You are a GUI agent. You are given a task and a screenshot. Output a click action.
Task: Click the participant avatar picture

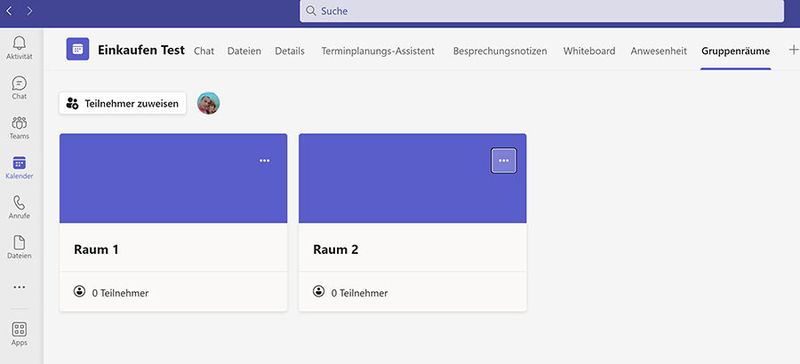pos(208,103)
